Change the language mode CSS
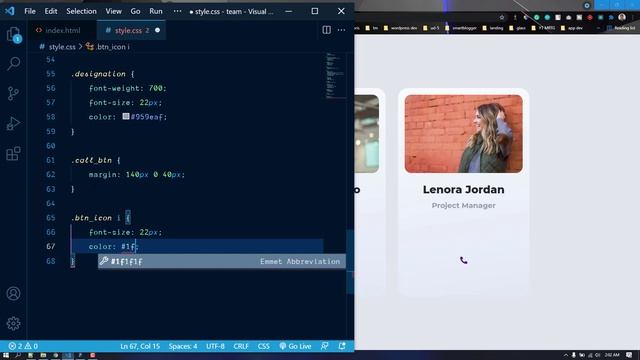640x360 pixels. (264, 346)
